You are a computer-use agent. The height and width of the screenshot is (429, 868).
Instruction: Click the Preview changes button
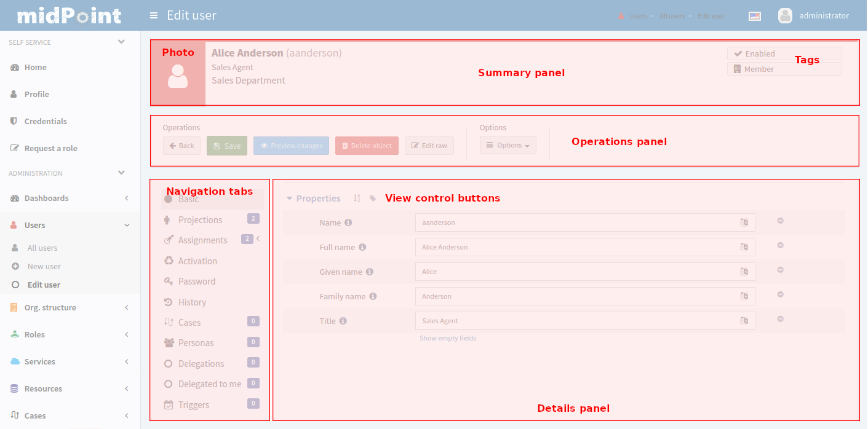(291, 146)
